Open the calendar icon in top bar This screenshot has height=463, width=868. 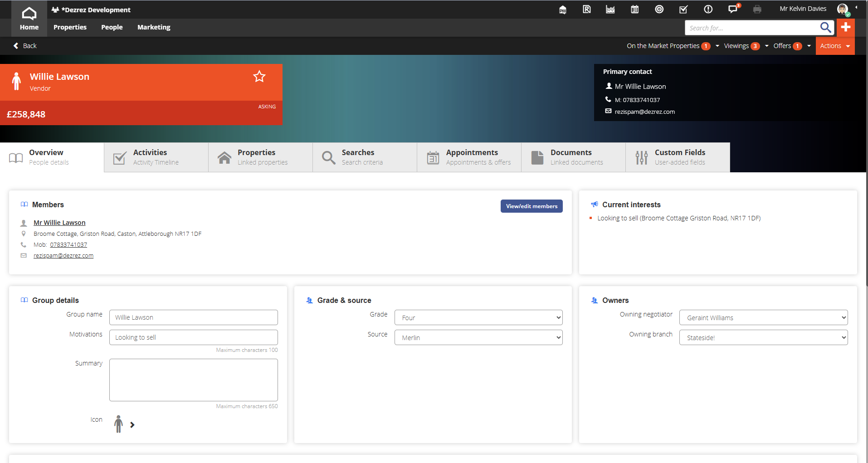635,10
